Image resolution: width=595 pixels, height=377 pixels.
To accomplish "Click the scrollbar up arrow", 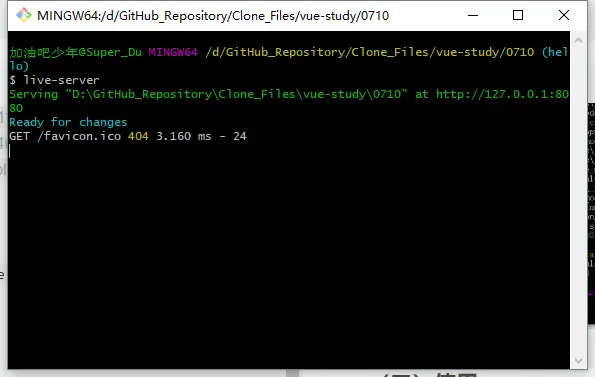I will [578, 40].
